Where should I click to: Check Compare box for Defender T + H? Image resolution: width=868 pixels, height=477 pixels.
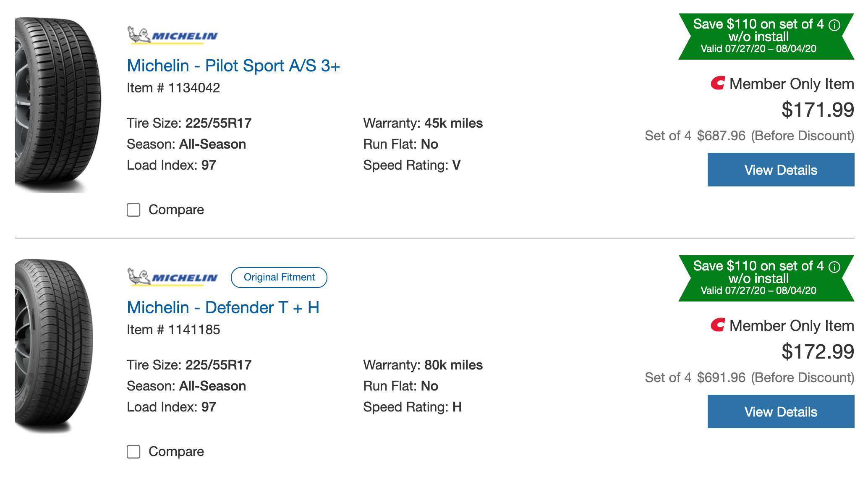click(133, 452)
